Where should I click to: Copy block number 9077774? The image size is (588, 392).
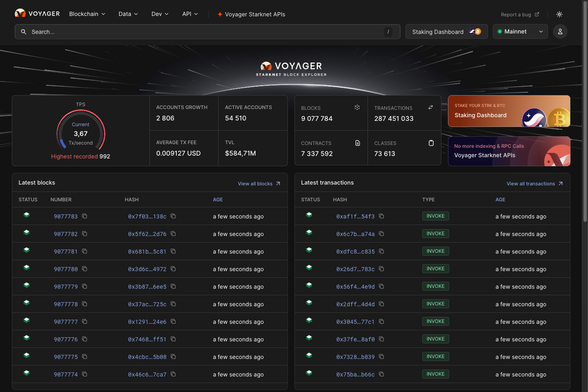(85, 374)
